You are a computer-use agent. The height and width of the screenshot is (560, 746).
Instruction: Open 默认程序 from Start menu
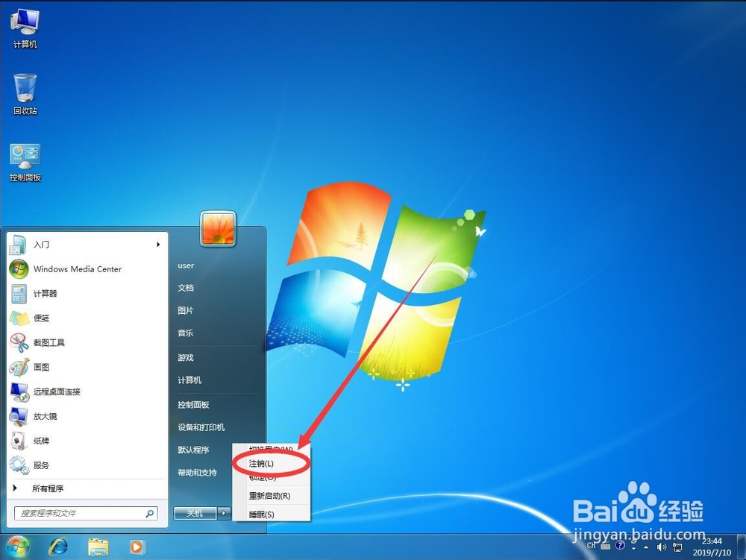click(x=193, y=450)
